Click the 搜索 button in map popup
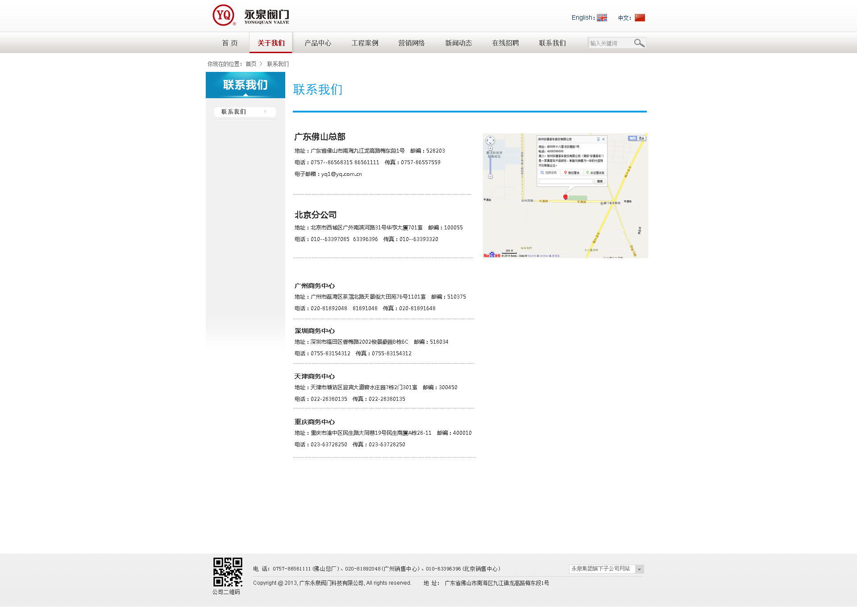The image size is (857, 616). [599, 181]
